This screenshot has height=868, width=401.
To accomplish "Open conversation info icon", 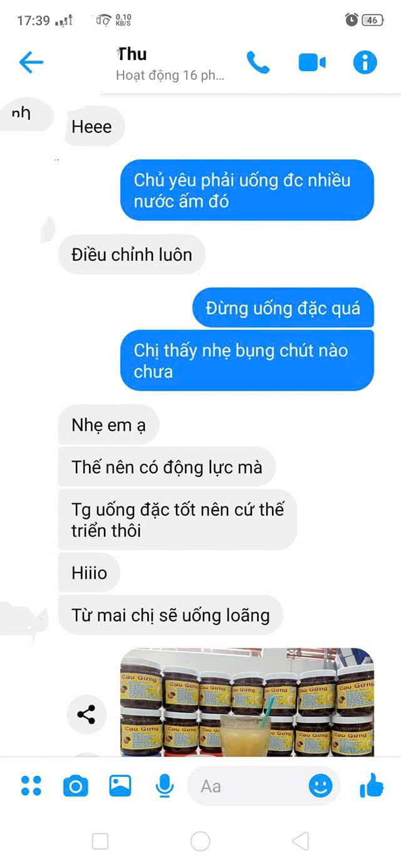I will [365, 63].
